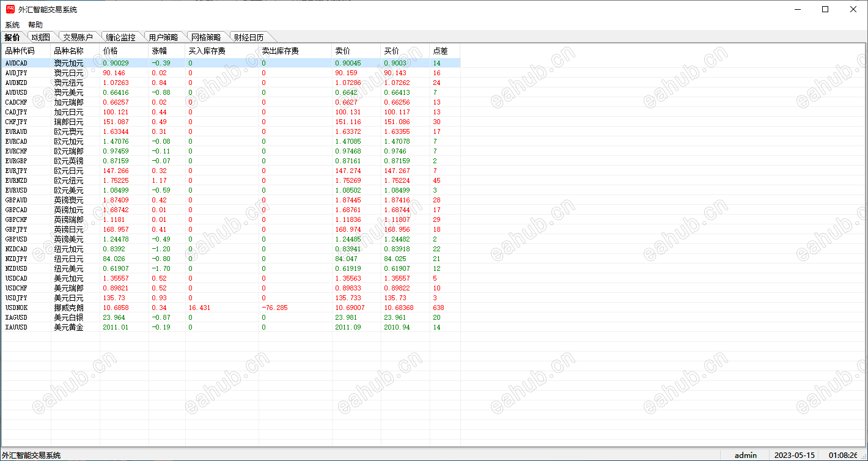Select the AUDJPY symbol code
The image size is (868, 461).
click(17, 73)
